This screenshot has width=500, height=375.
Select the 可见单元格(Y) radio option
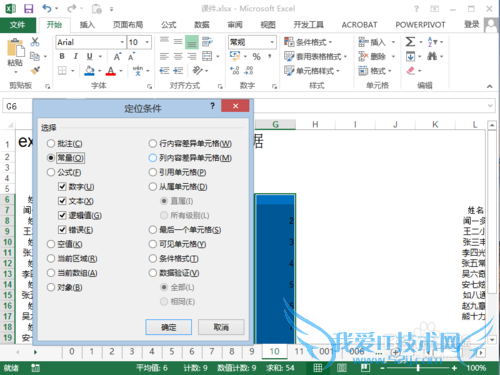click(153, 244)
